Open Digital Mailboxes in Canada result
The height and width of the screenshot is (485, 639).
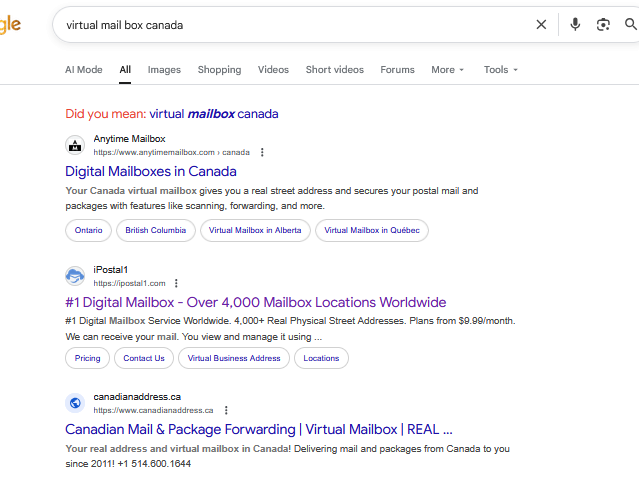[151, 172]
